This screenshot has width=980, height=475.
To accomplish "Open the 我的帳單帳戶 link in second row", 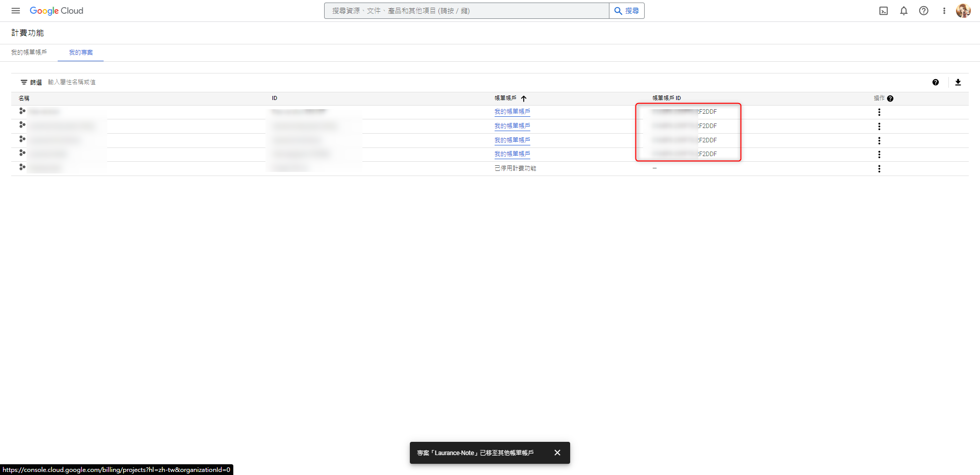I will click(512, 126).
